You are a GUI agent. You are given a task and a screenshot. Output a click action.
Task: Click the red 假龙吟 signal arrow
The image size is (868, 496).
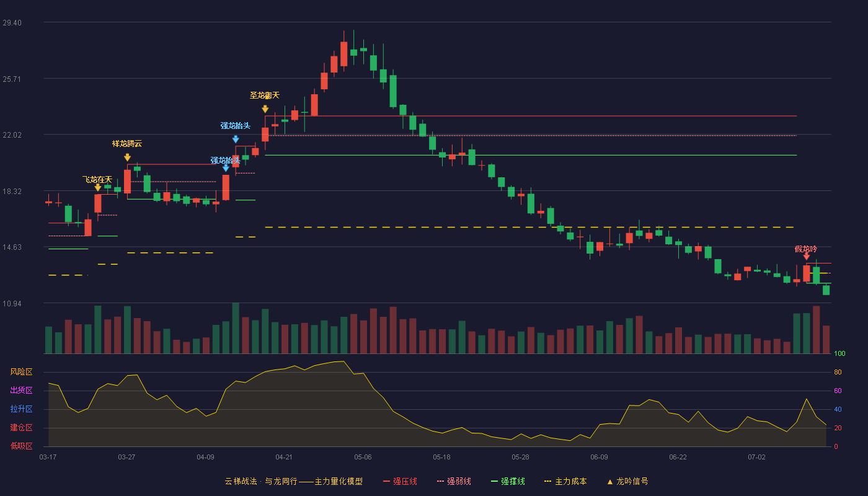[807, 256]
